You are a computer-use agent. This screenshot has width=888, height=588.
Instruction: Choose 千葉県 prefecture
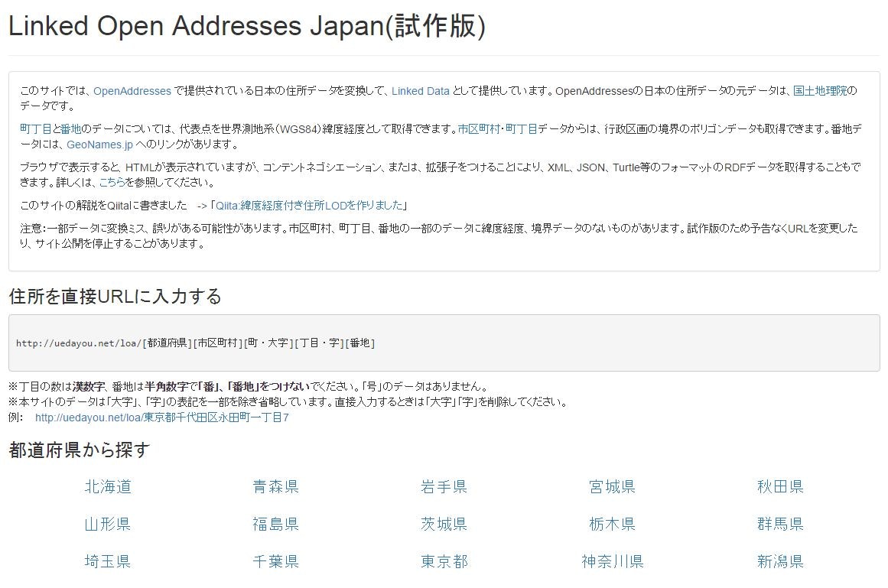pyautogui.click(x=276, y=561)
